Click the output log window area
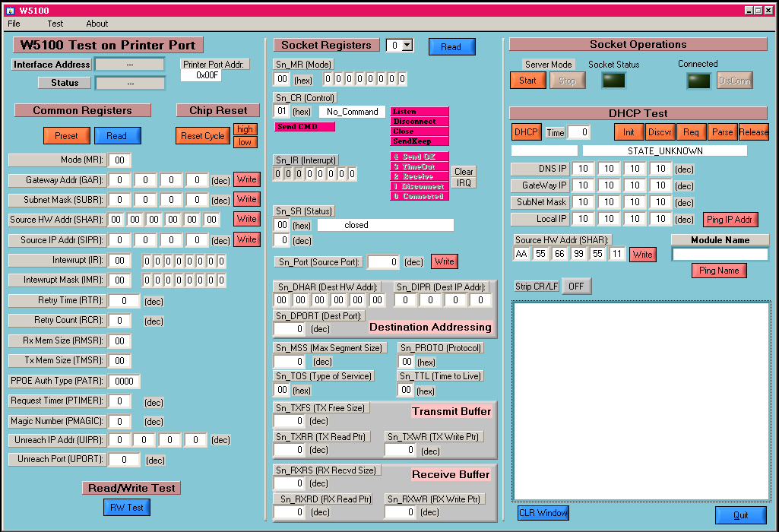Screen dimensions: 779x532 tap(641, 401)
